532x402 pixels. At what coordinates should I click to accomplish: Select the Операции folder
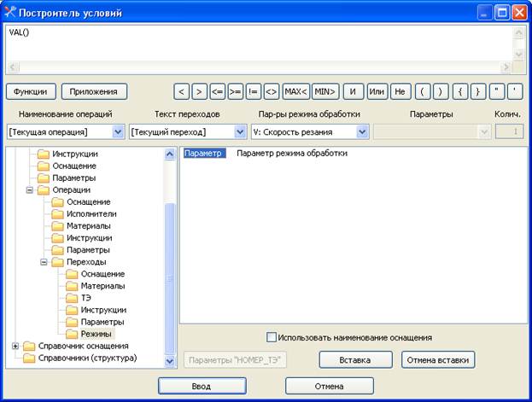[x=71, y=190]
